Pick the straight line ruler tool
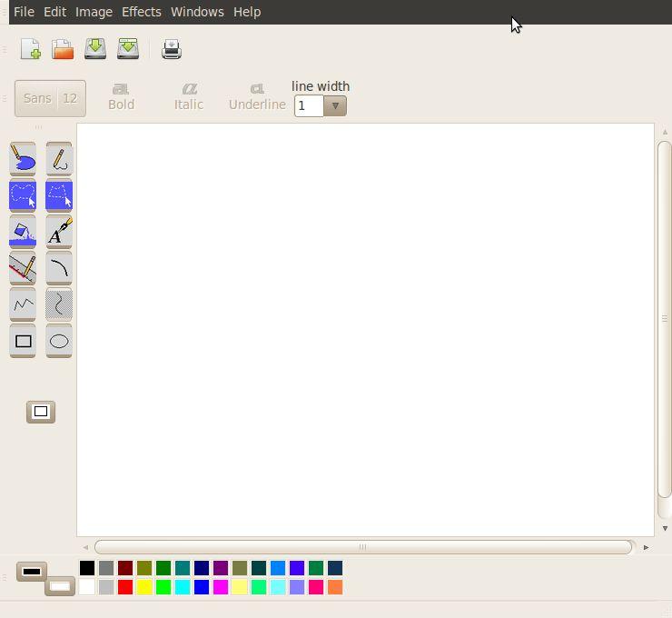This screenshot has width=672, height=618. pyautogui.click(x=23, y=268)
